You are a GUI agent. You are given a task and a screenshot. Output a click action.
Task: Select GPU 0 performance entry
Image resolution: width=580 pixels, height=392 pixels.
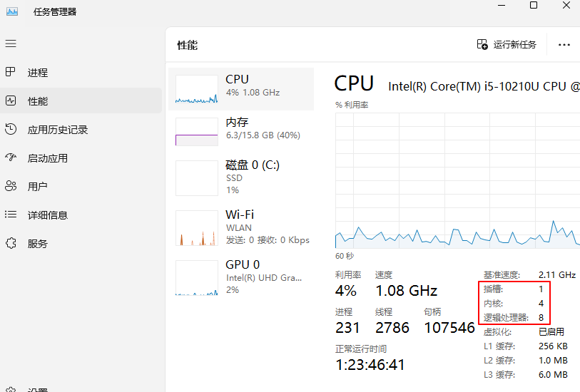tap(243, 277)
